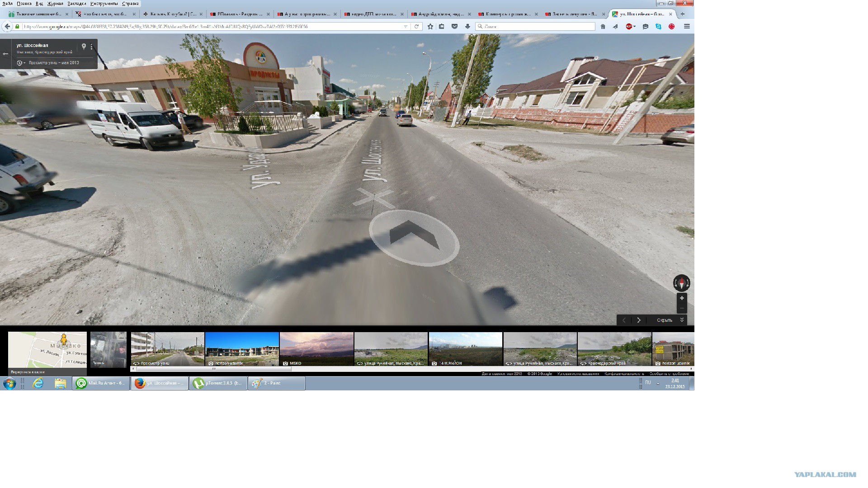The image size is (868, 488).
Task: Open the Adblock Plus extension icon
Action: [x=629, y=27]
